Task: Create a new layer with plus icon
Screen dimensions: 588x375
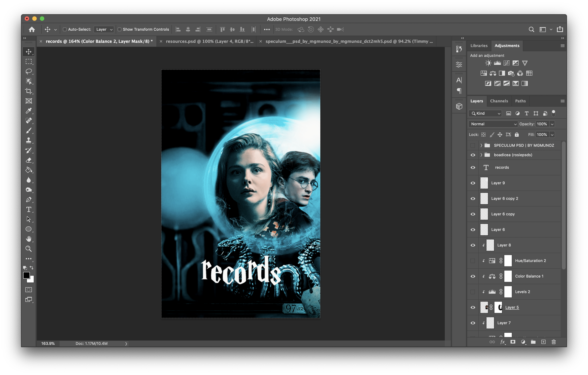Action: point(543,342)
